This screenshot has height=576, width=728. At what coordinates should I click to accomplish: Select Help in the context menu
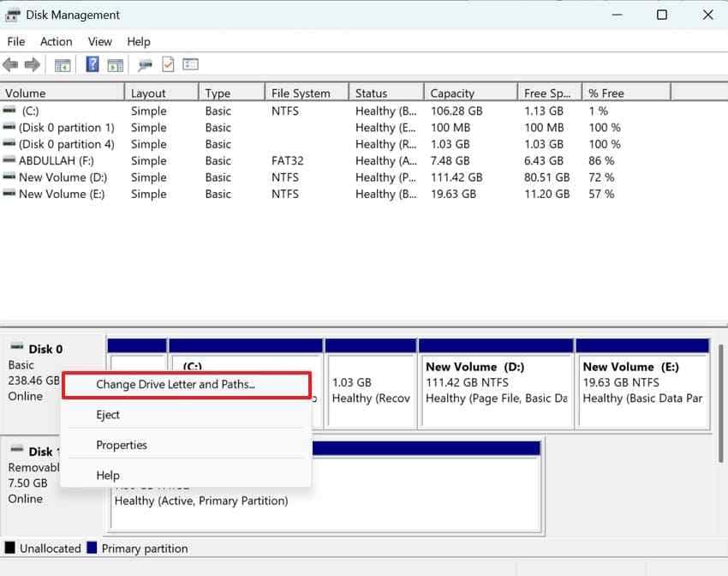(x=187, y=475)
